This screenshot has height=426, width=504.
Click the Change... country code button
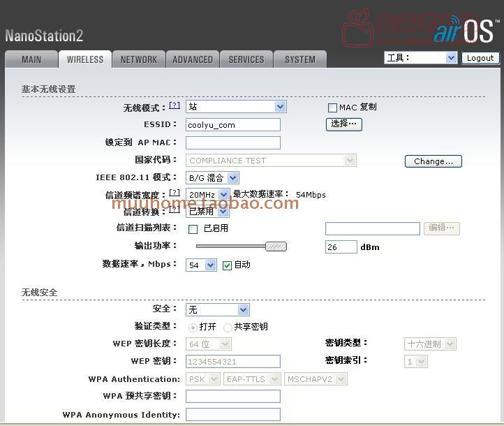[433, 161]
